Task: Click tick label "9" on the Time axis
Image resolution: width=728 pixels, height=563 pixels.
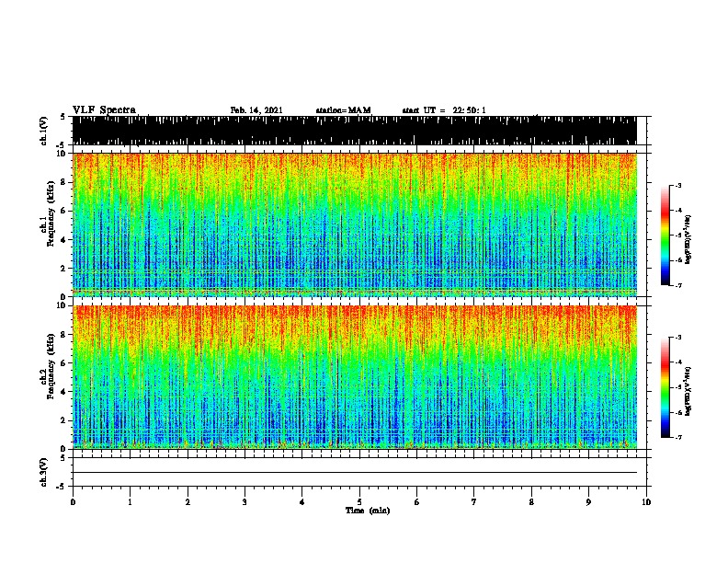Action: tap(588, 502)
